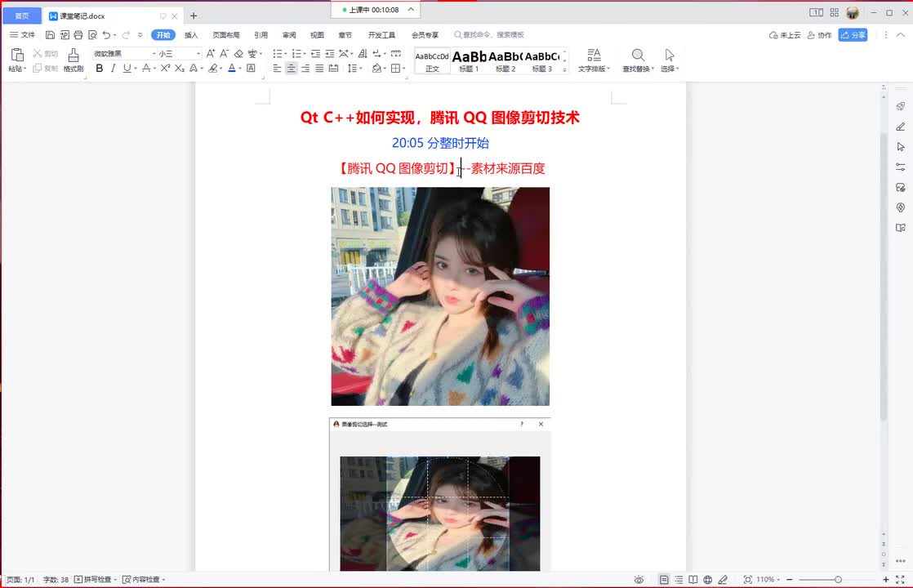This screenshot has height=588, width=913.
Task: Increase paragraph indent
Action: [330, 54]
